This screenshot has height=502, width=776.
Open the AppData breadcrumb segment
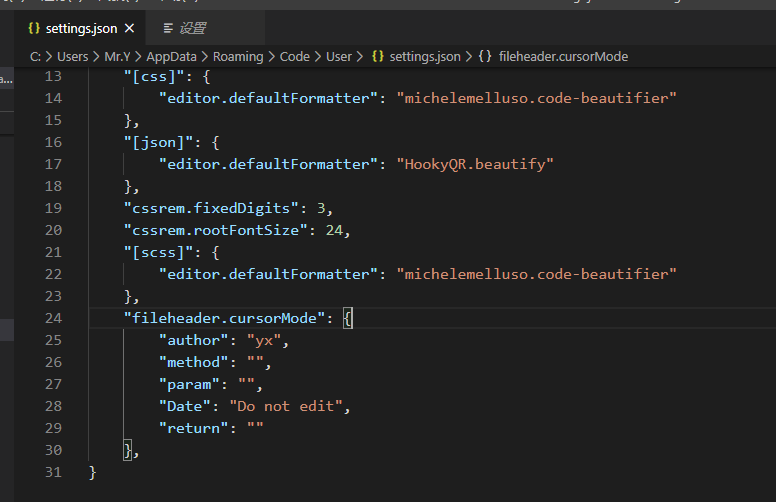[171, 56]
